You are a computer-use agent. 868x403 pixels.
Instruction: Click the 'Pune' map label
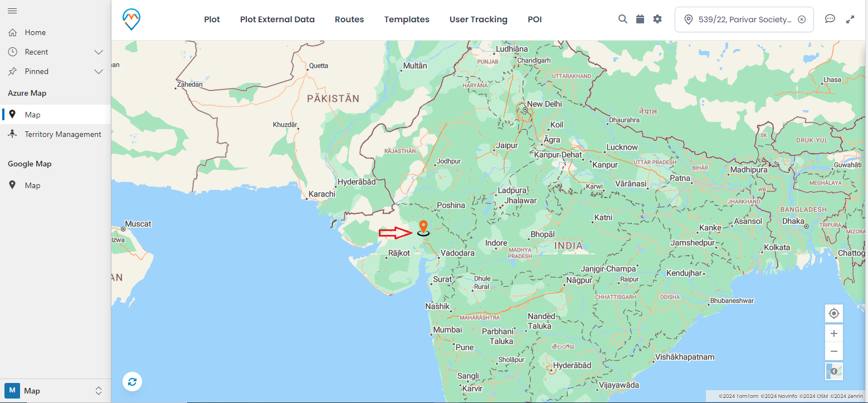click(x=465, y=347)
